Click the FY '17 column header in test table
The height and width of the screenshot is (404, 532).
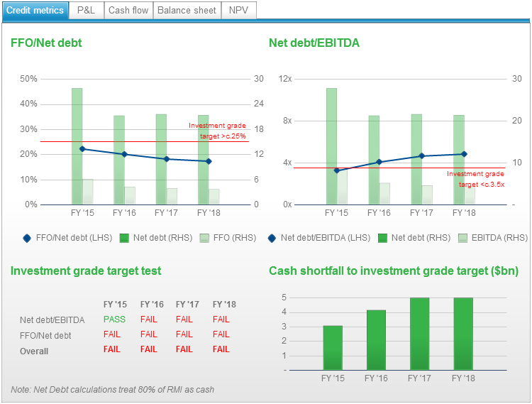click(187, 305)
